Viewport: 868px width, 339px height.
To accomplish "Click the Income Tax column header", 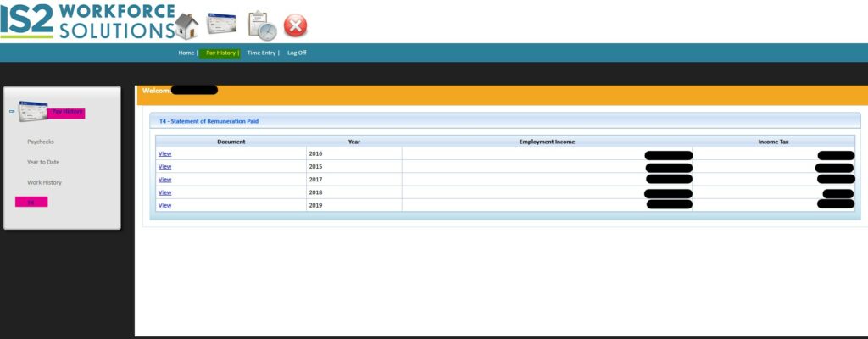I will [773, 142].
